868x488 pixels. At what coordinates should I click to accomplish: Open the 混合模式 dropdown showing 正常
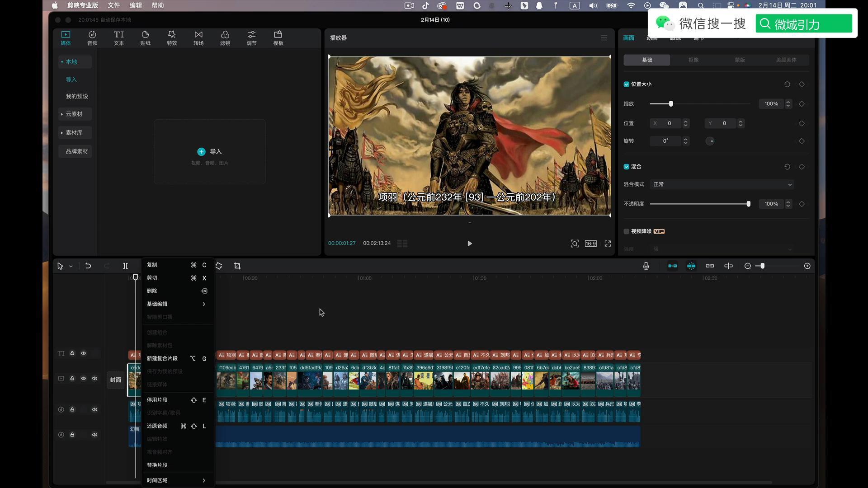tap(722, 184)
